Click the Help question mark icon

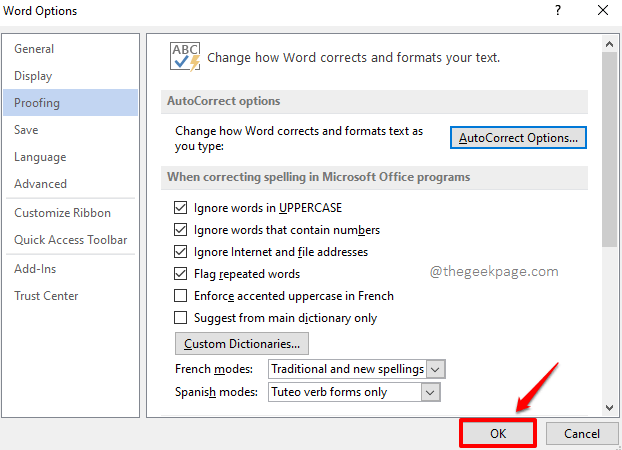tap(555, 11)
